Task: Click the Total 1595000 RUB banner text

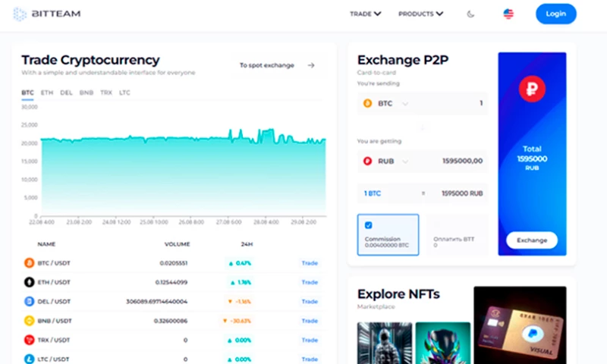Action: [532, 158]
